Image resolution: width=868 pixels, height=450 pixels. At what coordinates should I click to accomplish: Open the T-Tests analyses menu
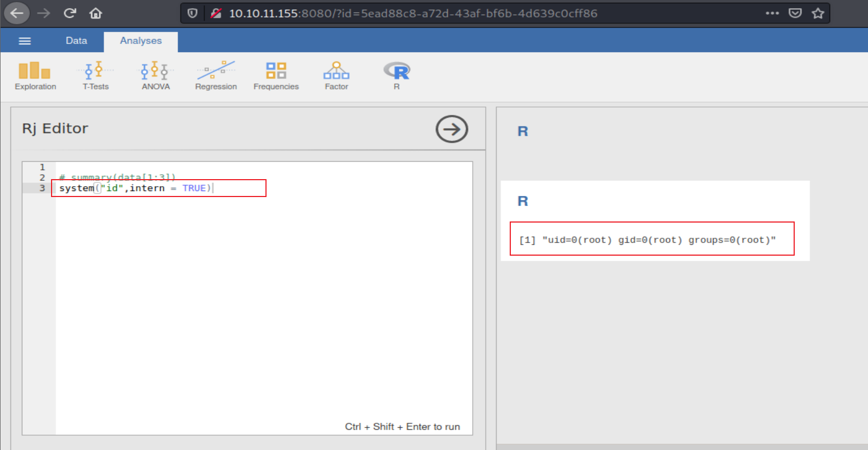96,76
